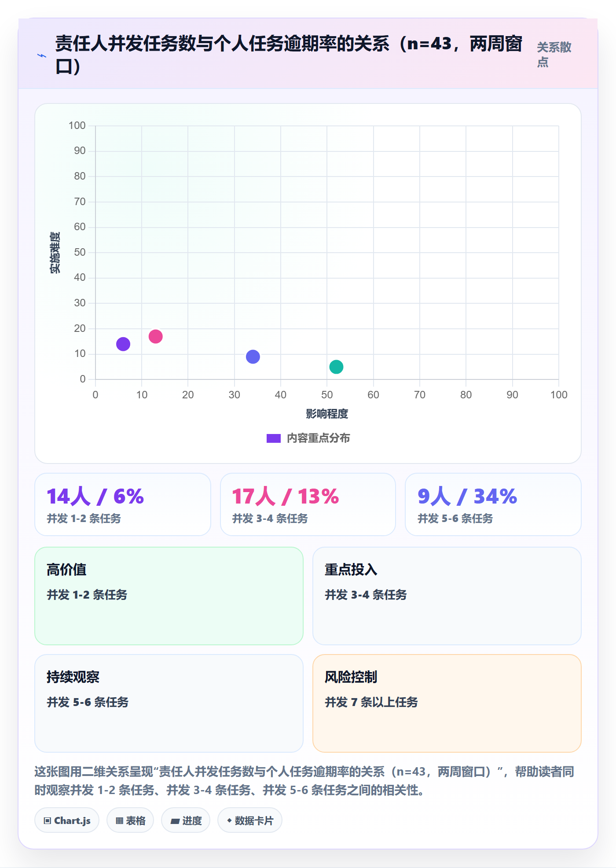Click the 实施难度 y-axis title
This screenshot has height=868, width=616.
(x=55, y=253)
